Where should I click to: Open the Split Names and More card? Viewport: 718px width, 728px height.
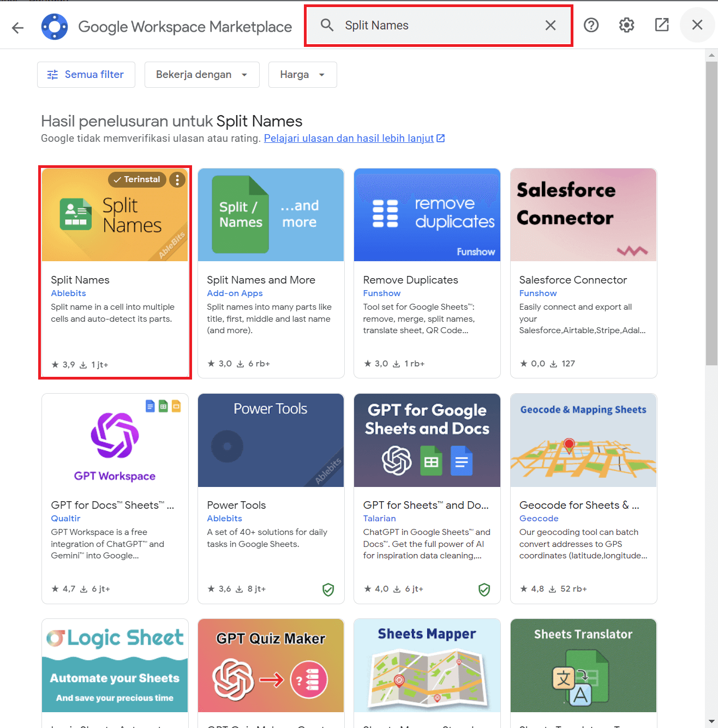tap(271, 273)
